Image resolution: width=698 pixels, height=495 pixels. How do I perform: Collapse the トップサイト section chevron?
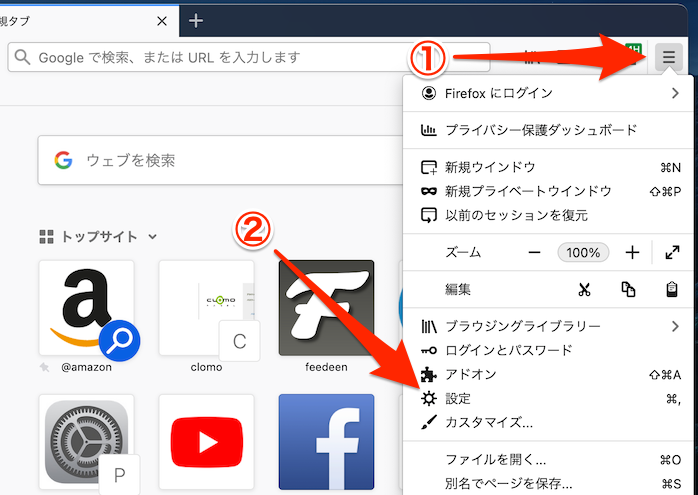click(153, 236)
